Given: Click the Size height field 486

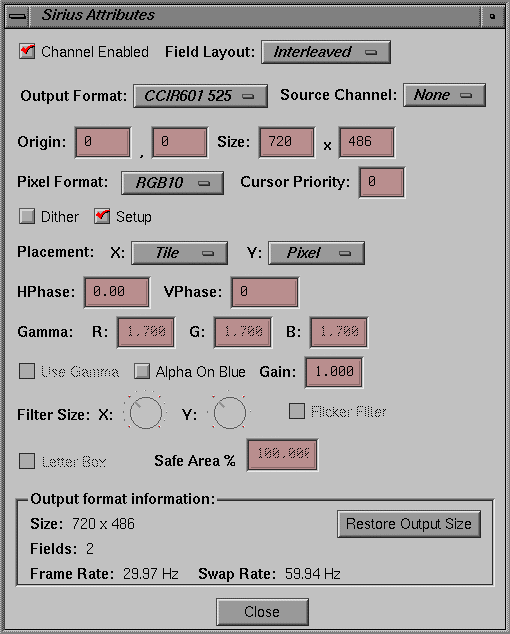Looking at the screenshot, I should [x=367, y=142].
